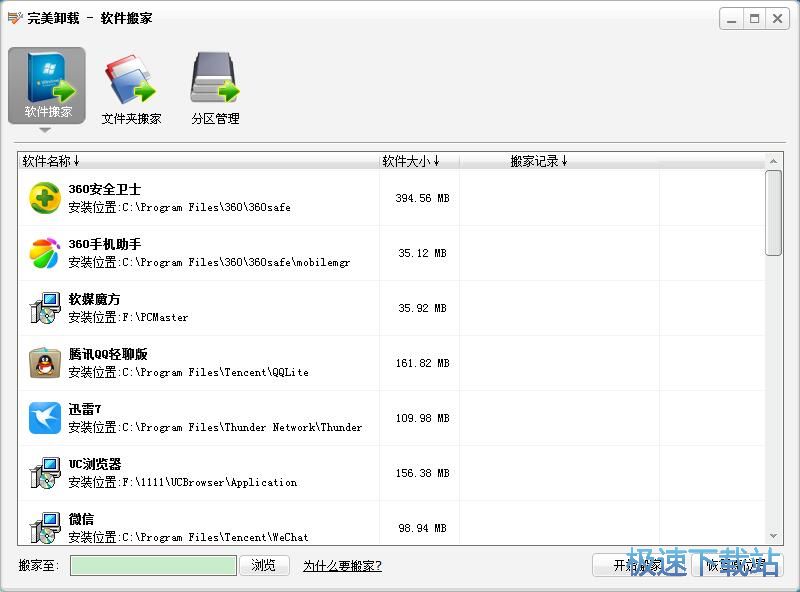Screen dimensions: 800x592
Task: Click the app logo in title bar
Action: click(x=15, y=18)
